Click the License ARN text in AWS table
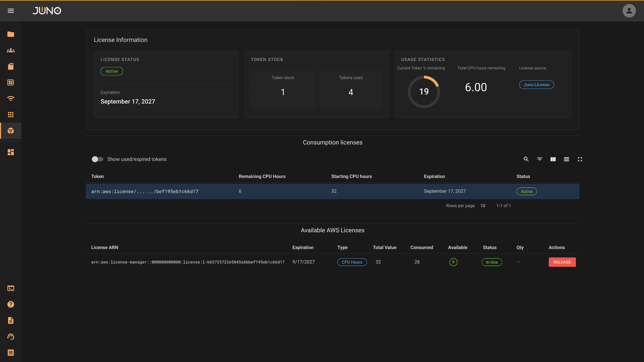Viewport: 644px width, 362px height. click(x=187, y=262)
